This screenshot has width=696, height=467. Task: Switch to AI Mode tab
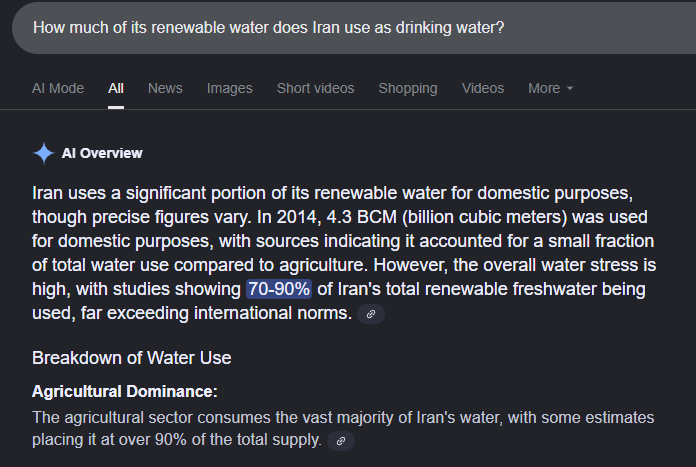pos(58,88)
